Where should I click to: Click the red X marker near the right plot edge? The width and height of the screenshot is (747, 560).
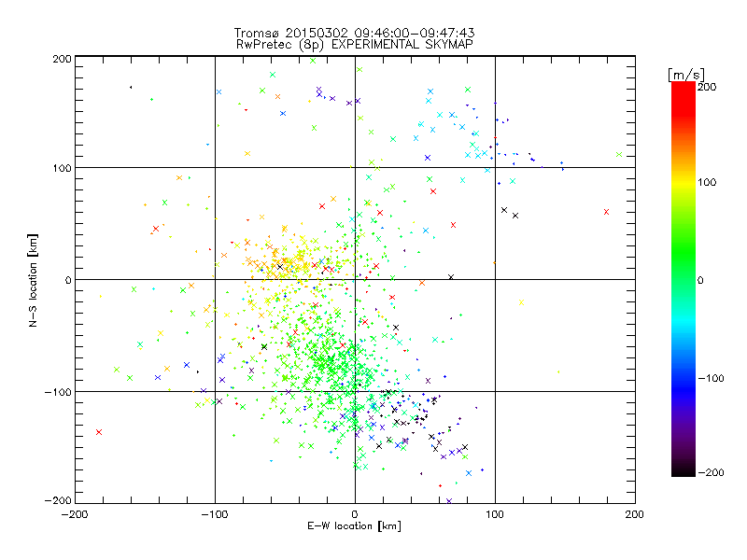point(606,212)
